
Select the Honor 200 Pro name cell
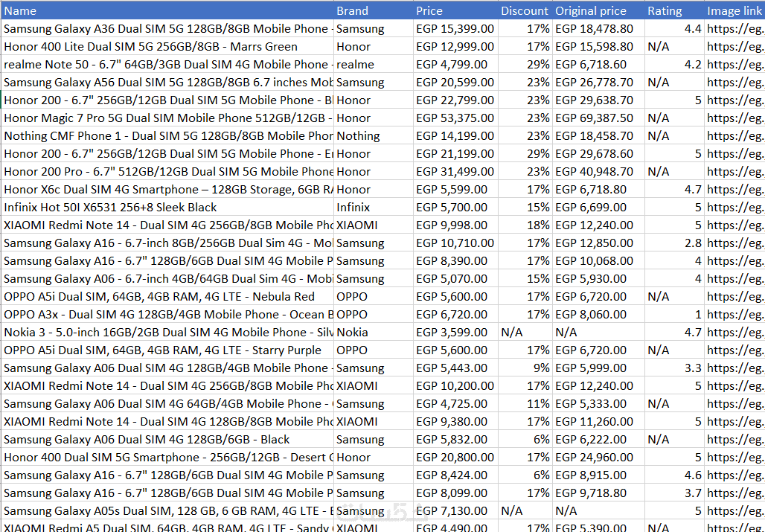click(168, 172)
